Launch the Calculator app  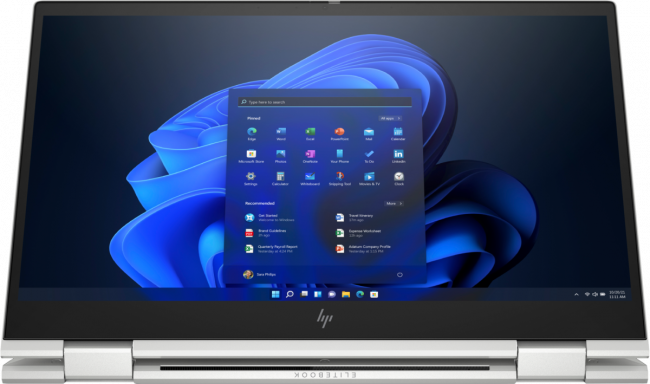point(280,178)
